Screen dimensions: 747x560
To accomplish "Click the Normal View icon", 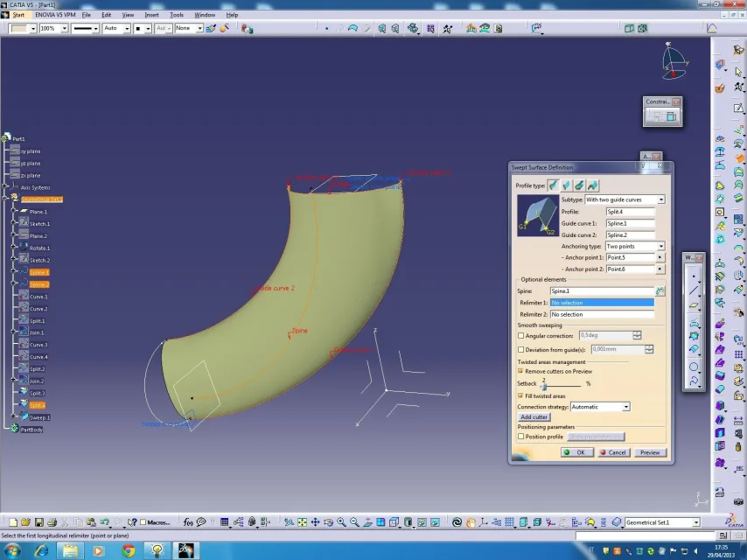I will (x=367, y=522).
